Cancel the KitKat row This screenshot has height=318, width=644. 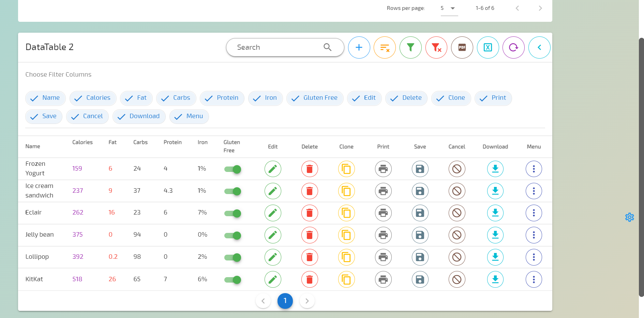coord(457,280)
